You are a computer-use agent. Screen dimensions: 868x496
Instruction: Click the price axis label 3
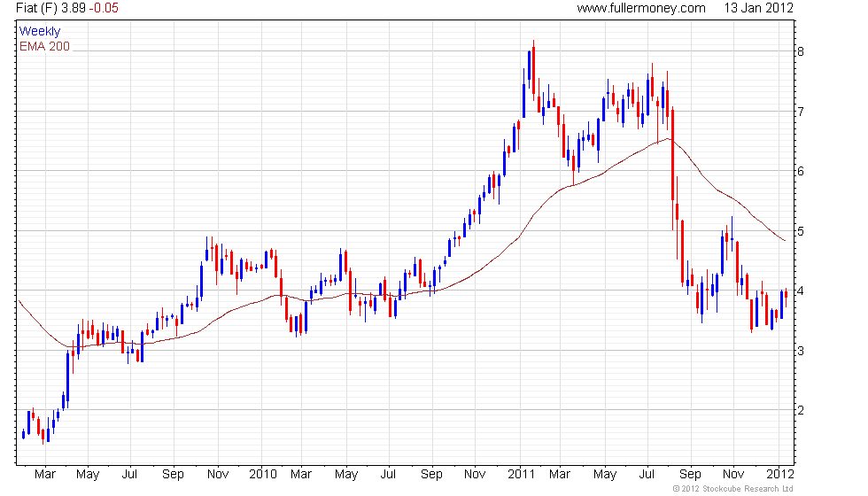click(801, 351)
